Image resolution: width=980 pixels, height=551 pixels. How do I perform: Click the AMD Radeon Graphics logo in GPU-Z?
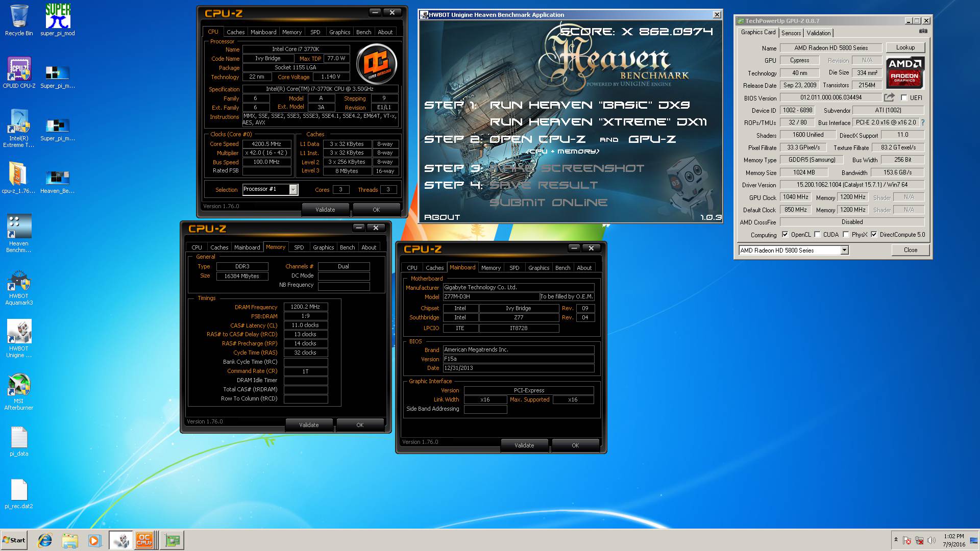(x=904, y=73)
